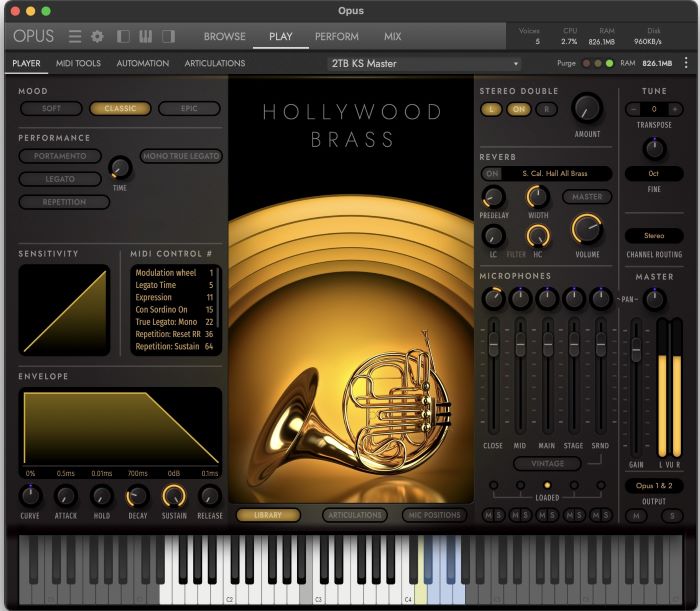Toggle Mono True Legato
Screen dimensions: 700x611
181,156
